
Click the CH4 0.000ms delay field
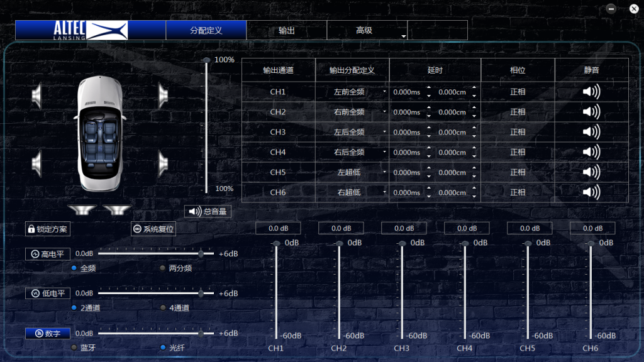tap(407, 152)
